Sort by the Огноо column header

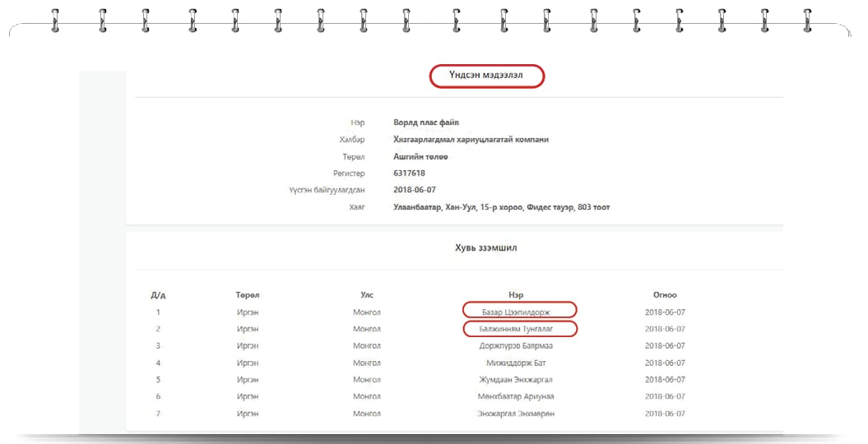click(665, 294)
